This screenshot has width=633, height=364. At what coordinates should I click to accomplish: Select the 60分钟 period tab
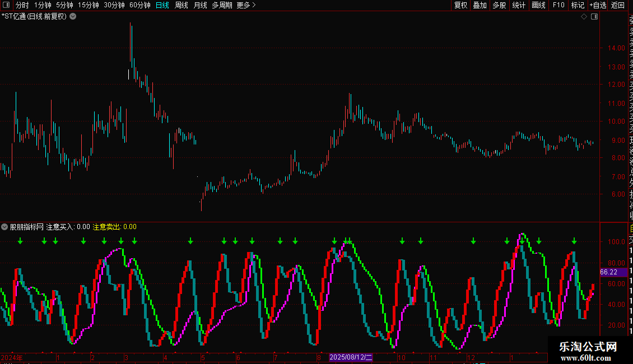[139, 5]
